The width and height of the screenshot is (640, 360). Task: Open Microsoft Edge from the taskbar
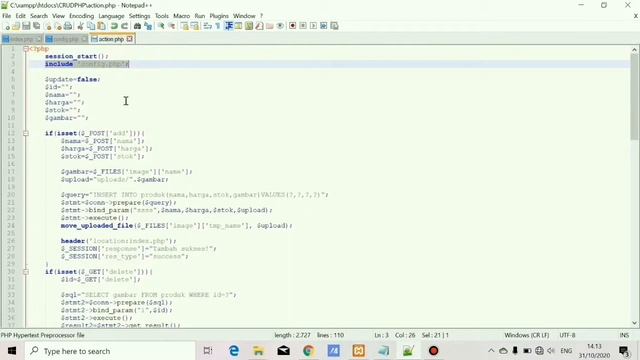click(234, 351)
